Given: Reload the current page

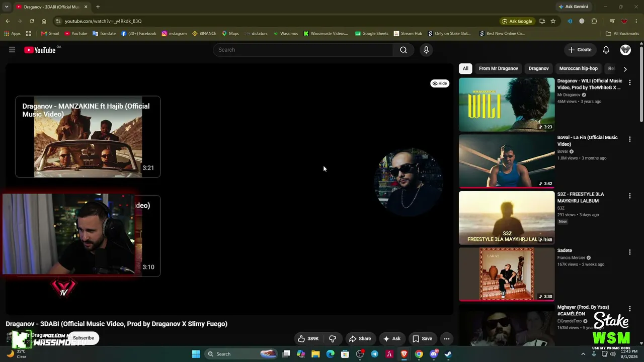Looking at the screenshot, I should 32,21.
